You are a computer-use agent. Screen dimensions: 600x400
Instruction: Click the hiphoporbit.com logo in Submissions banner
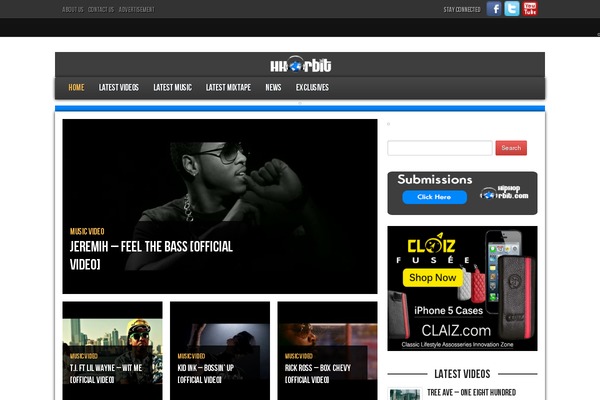point(504,193)
